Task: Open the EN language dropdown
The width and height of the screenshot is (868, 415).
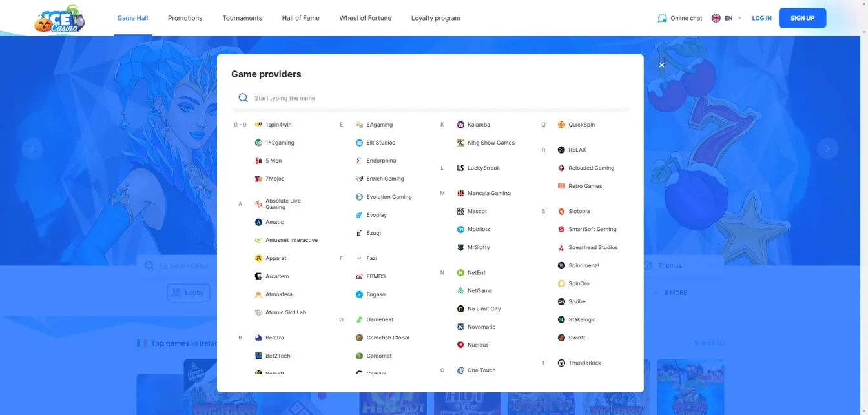Action: click(727, 18)
